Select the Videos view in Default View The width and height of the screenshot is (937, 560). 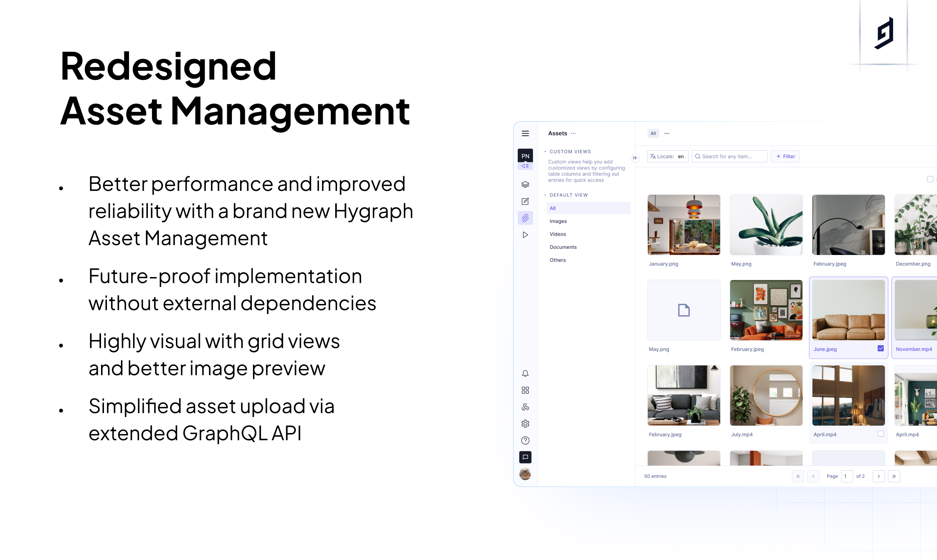558,234
